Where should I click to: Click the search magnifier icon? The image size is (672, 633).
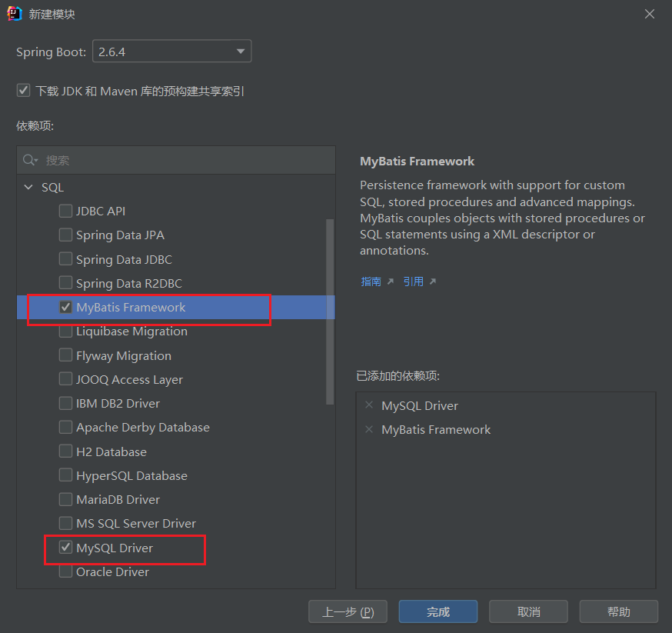click(30, 160)
